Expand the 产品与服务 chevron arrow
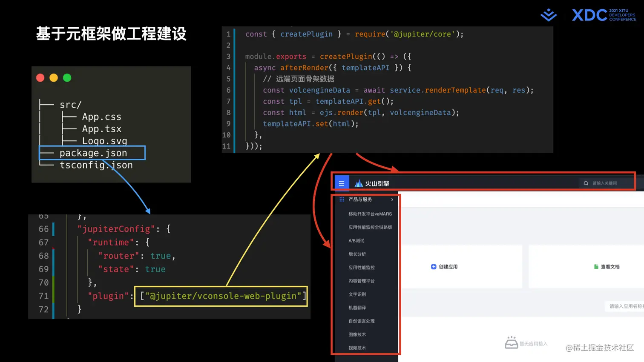644x362 pixels. pos(392,200)
